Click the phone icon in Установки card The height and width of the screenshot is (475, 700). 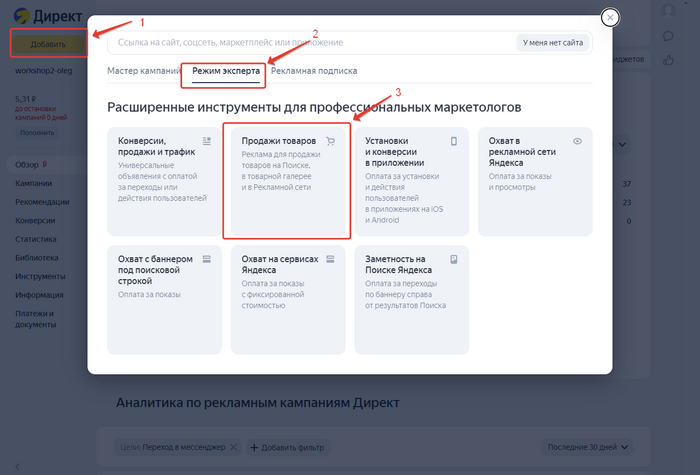pyautogui.click(x=454, y=141)
